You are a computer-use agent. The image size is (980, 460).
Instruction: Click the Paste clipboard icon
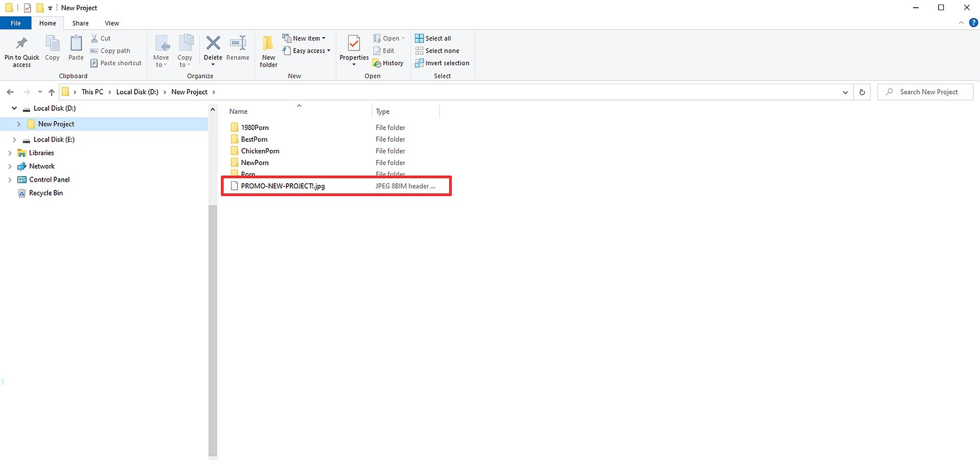click(x=76, y=43)
